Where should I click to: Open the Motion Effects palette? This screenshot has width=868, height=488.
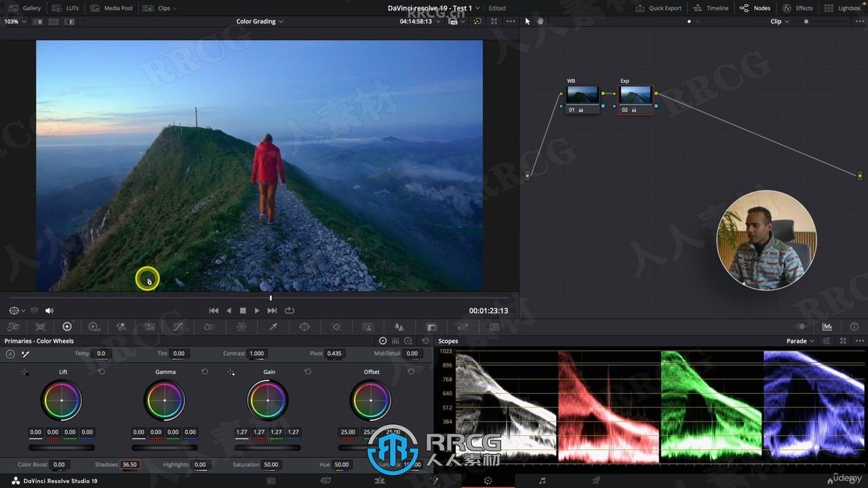pos(149,327)
